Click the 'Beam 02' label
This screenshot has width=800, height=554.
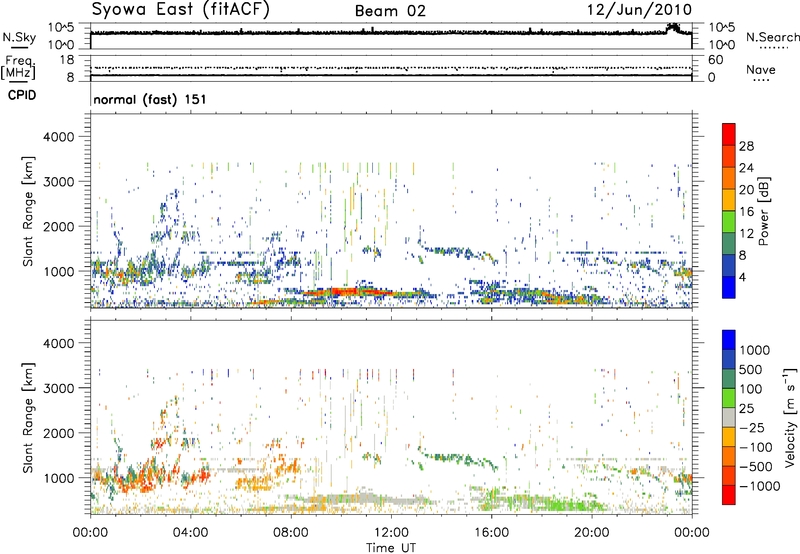click(x=390, y=11)
